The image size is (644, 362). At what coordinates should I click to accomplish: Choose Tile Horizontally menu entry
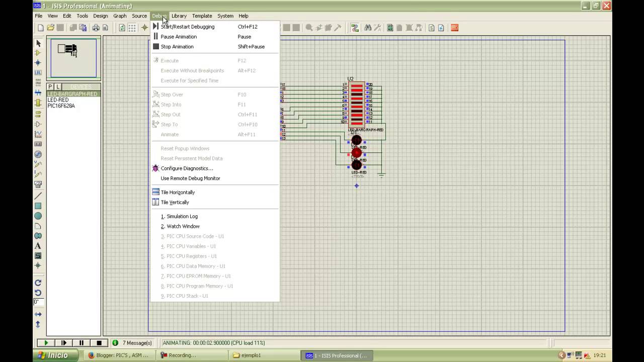[214, 193]
